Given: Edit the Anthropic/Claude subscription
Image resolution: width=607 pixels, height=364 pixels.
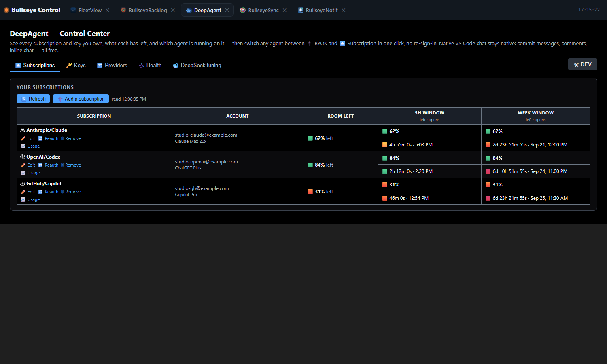Looking at the screenshot, I should point(28,138).
